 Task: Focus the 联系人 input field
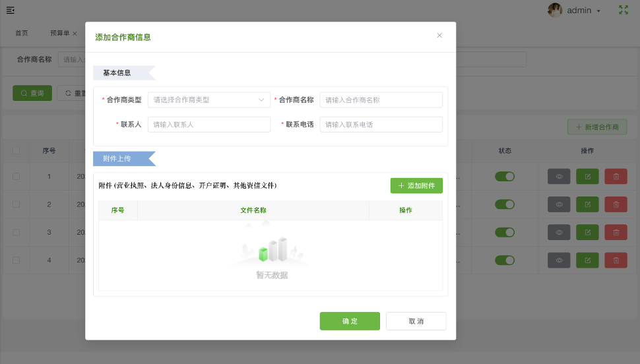[209, 125]
